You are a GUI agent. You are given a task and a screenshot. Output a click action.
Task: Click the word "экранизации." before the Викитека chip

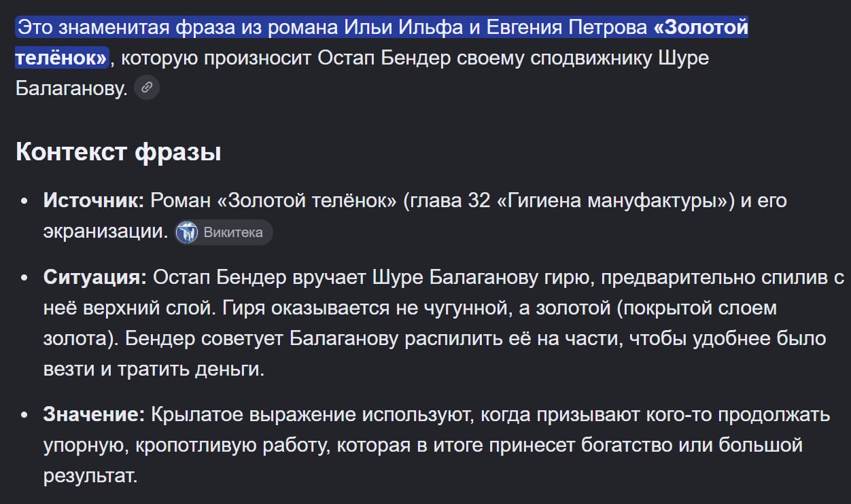(x=105, y=232)
